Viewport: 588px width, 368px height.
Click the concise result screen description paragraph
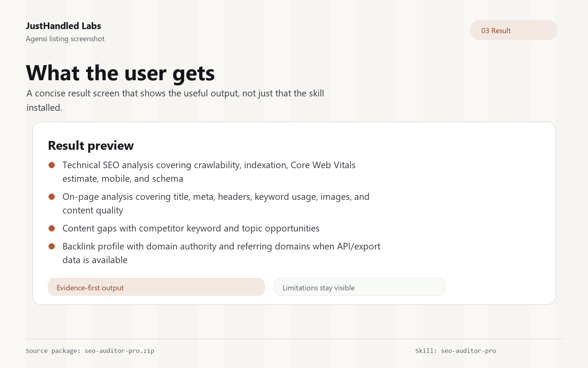coord(175,100)
